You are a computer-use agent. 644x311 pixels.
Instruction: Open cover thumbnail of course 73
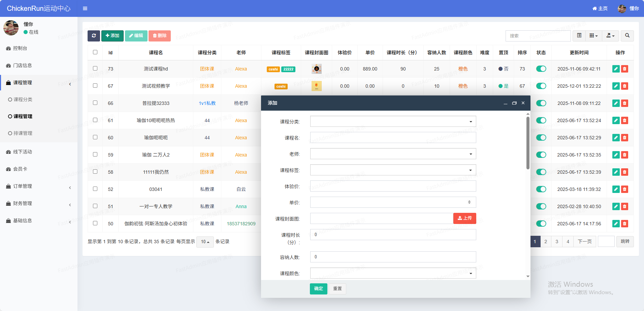tap(316, 69)
